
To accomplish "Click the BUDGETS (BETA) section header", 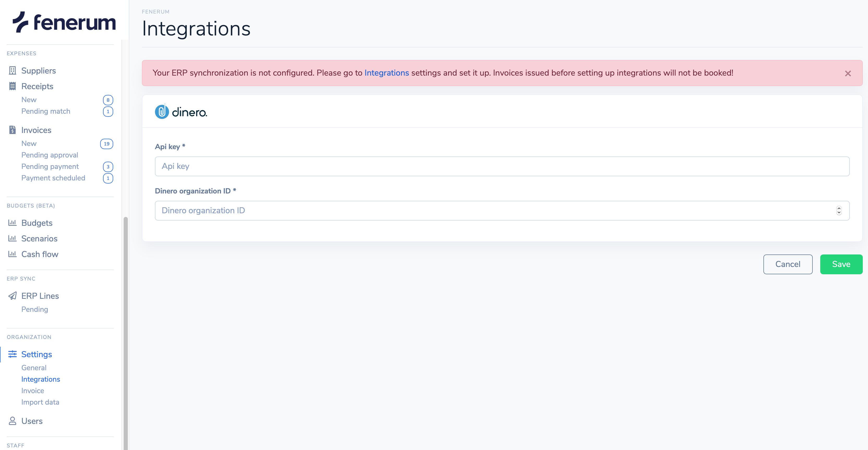I will (31, 205).
